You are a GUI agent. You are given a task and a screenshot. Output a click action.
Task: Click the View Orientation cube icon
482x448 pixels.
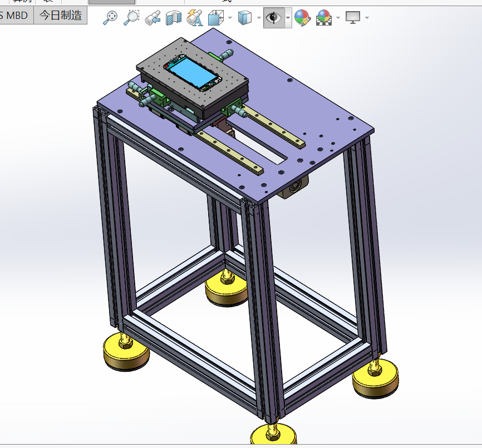pos(216,17)
